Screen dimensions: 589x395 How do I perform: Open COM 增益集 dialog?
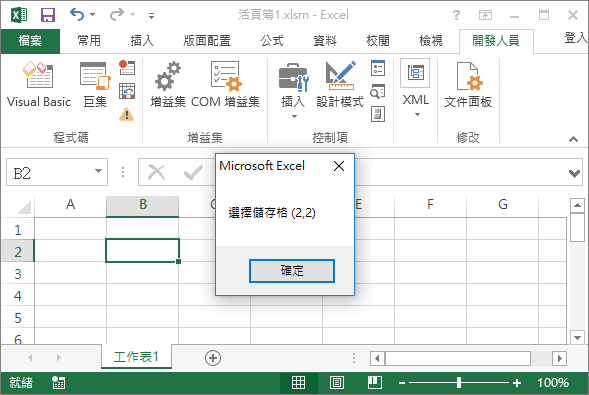click(225, 84)
